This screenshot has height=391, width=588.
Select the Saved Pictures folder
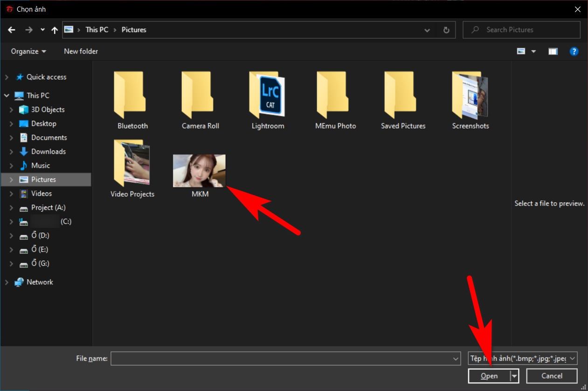403,100
